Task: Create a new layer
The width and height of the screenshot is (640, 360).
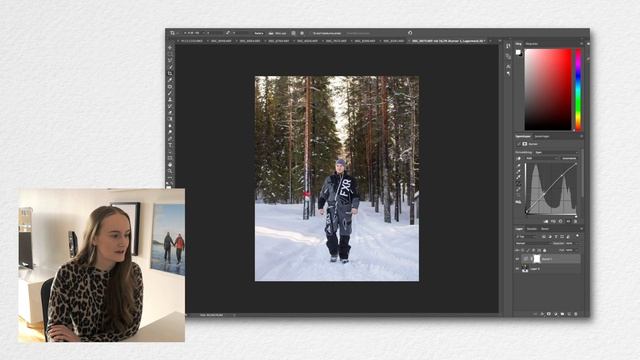Action: (x=569, y=314)
